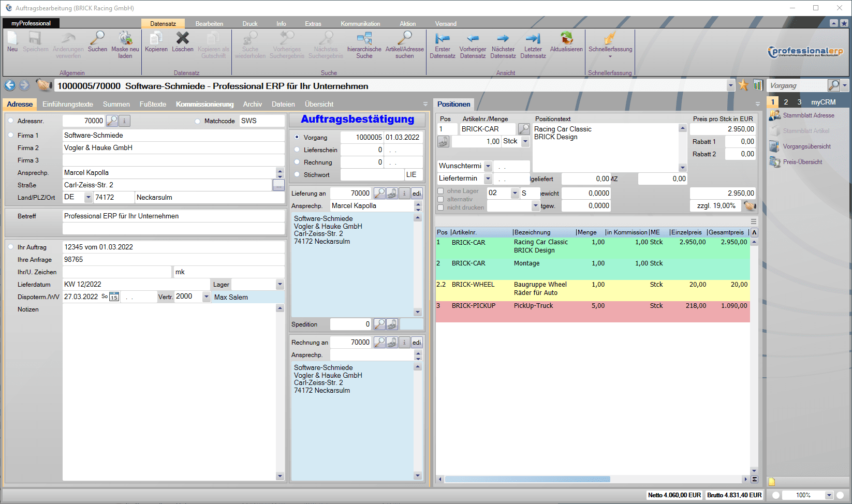Click the Aktualisieren refresh icon
Viewport: 852px width, 504px height.
pos(567,38)
